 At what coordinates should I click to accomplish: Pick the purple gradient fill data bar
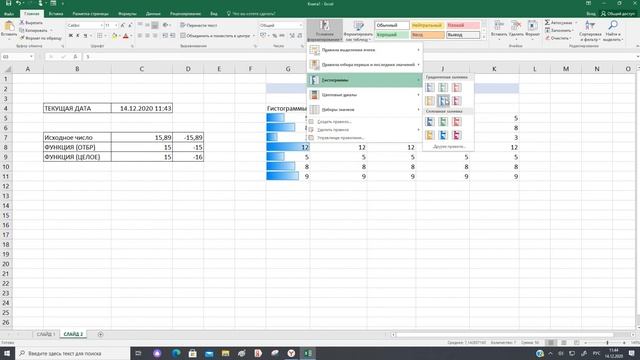click(457, 100)
